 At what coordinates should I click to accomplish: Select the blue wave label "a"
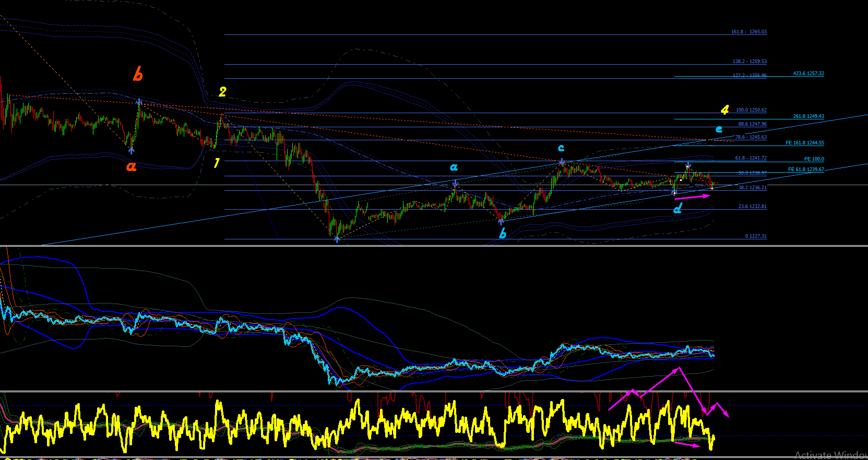point(454,167)
